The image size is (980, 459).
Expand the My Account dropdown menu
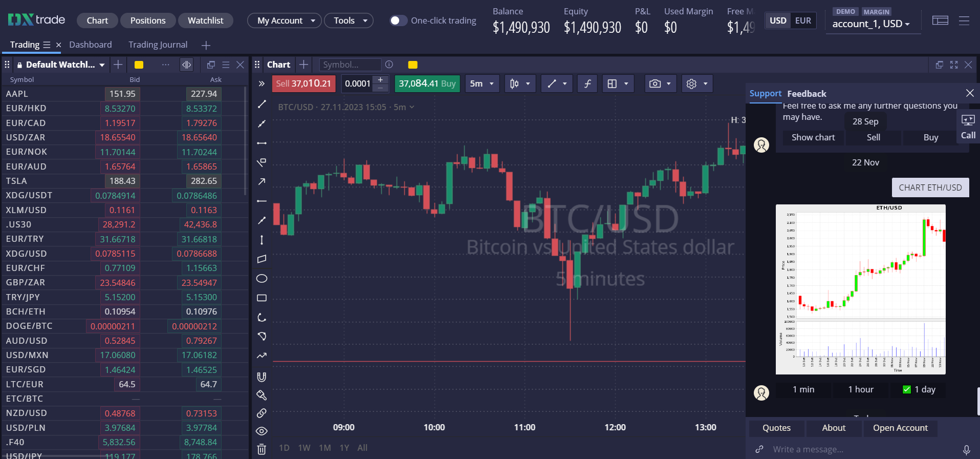click(285, 20)
